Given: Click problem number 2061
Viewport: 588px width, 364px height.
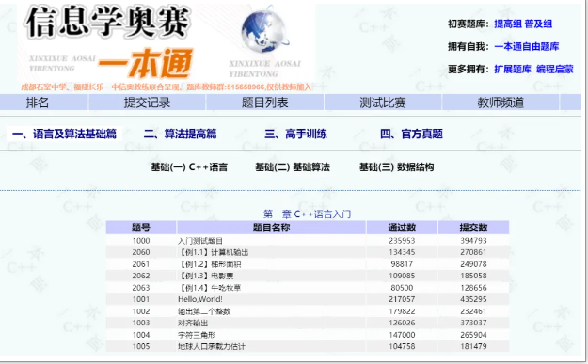Looking at the screenshot, I should (x=141, y=264).
